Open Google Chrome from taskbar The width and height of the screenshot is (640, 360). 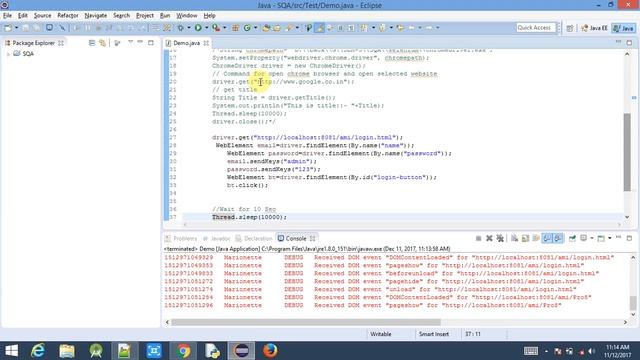[183, 351]
